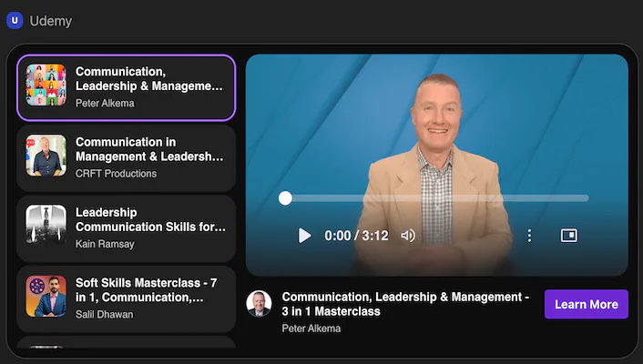Open the video more options menu
Image resolution: width=643 pixels, height=364 pixels.
point(529,236)
